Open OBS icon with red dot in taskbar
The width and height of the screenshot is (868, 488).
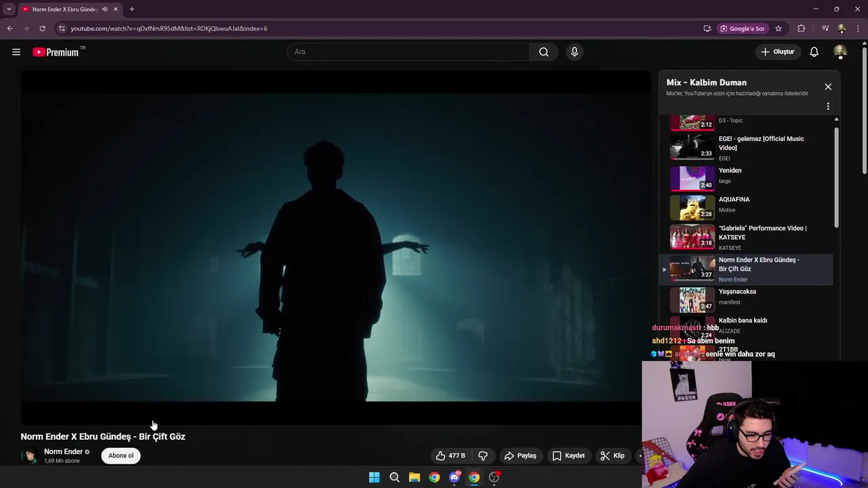494,477
